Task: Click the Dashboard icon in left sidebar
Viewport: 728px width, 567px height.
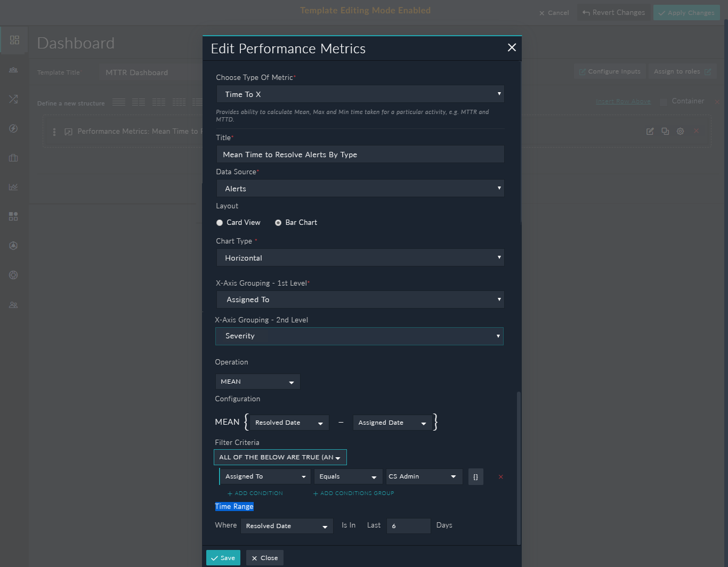Action: click(x=14, y=40)
